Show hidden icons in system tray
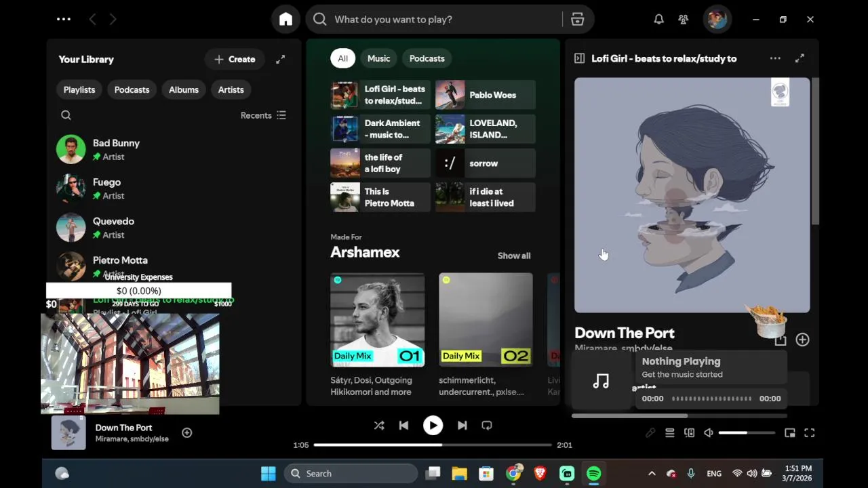 point(652,474)
